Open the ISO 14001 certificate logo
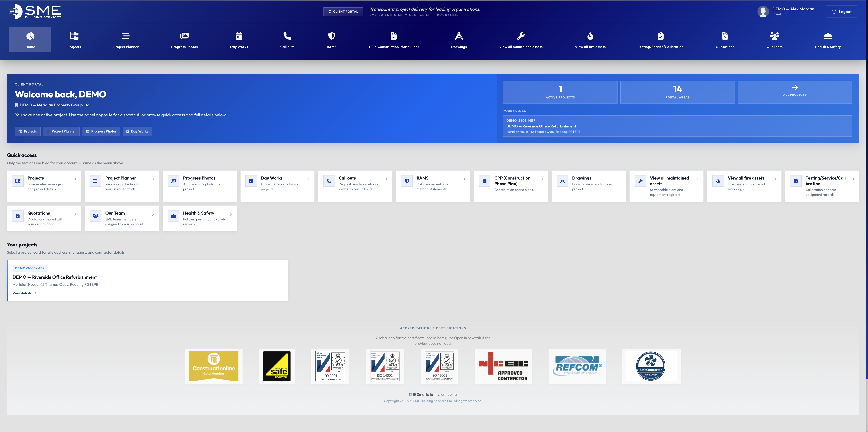 (385, 366)
